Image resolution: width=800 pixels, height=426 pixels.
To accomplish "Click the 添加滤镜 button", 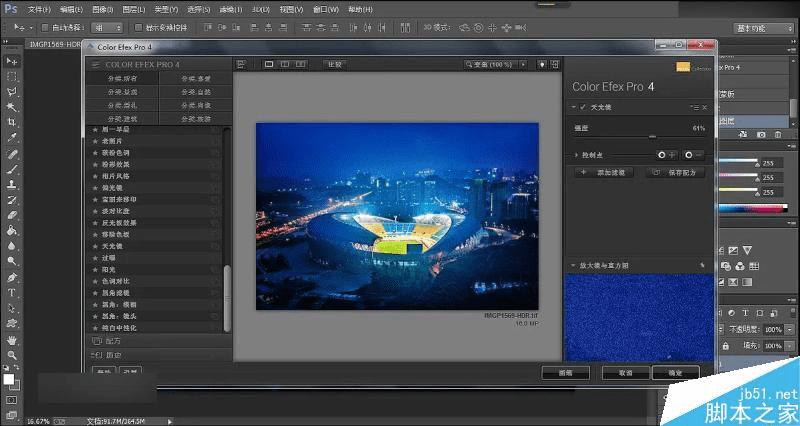I will [x=604, y=172].
